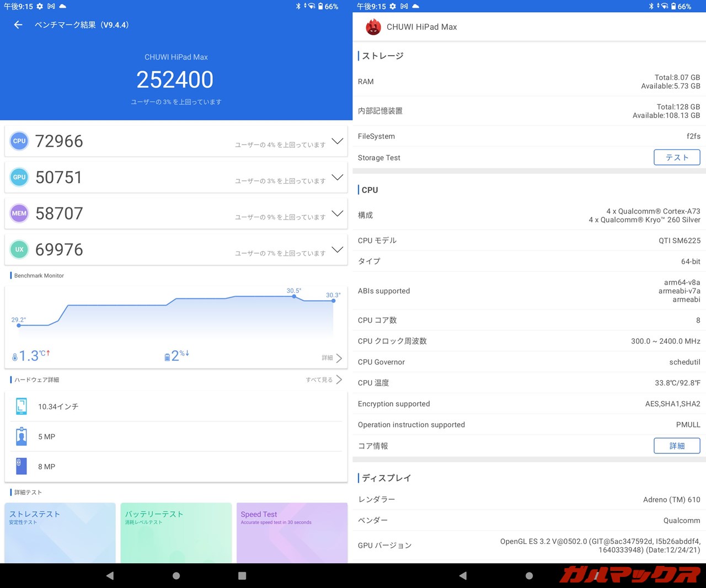Viewport: 706px width, 588px height.
Task: Tap the AnTuTu logo beside CHUWI HiPad Max
Action: (373, 27)
